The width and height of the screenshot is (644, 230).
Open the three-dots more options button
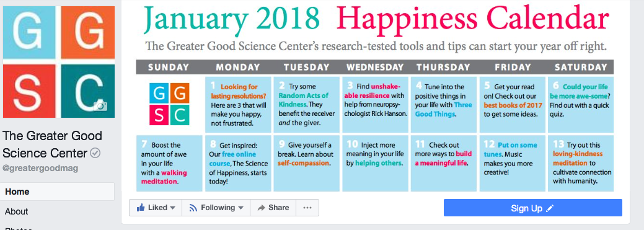pyautogui.click(x=307, y=208)
